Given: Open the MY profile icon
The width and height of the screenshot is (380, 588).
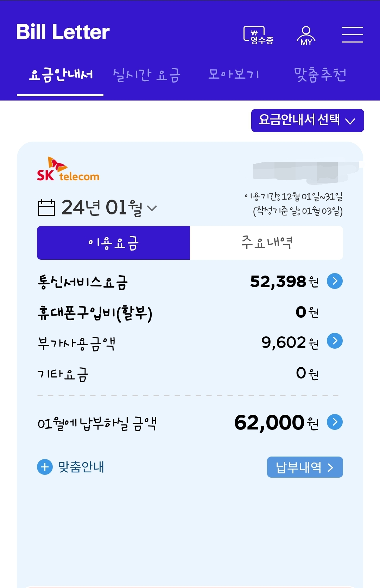Looking at the screenshot, I should (x=306, y=35).
